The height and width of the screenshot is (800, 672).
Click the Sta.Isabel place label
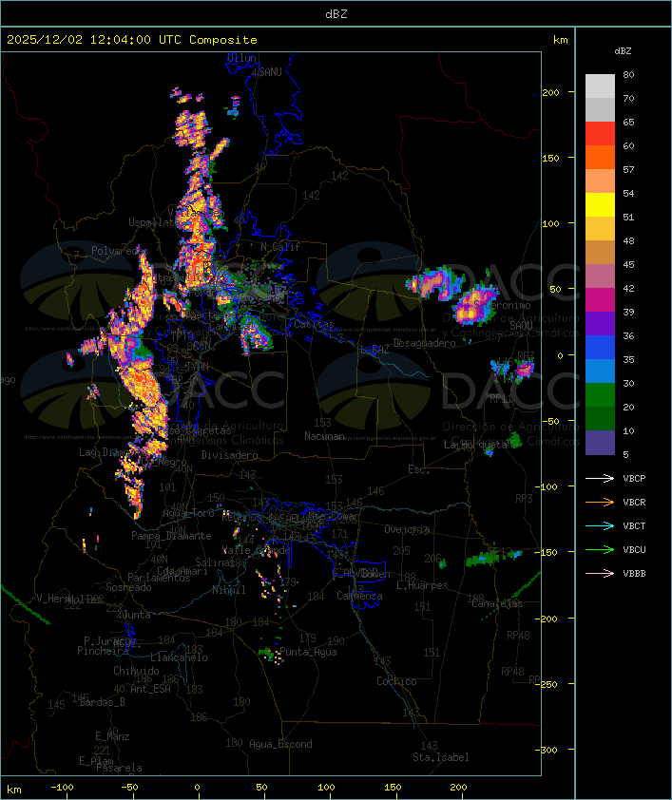(441, 757)
